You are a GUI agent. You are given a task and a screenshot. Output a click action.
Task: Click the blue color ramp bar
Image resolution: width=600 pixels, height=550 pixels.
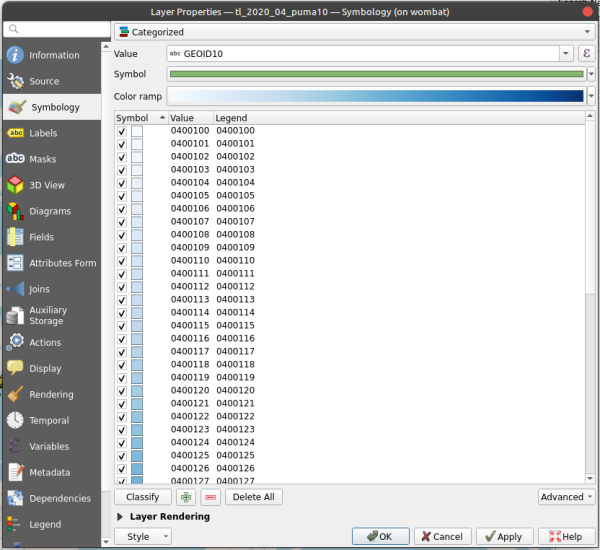tap(375, 96)
